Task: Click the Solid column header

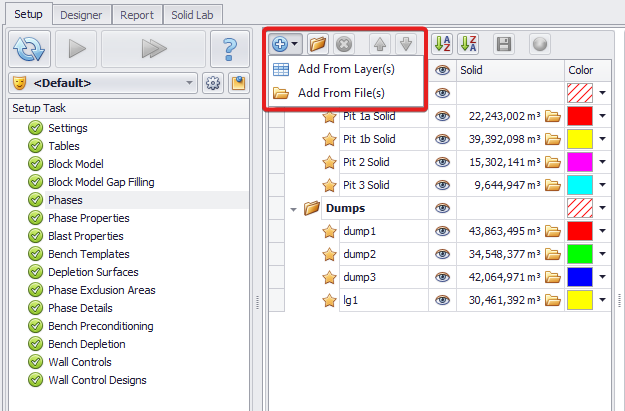Action: coord(510,70)
